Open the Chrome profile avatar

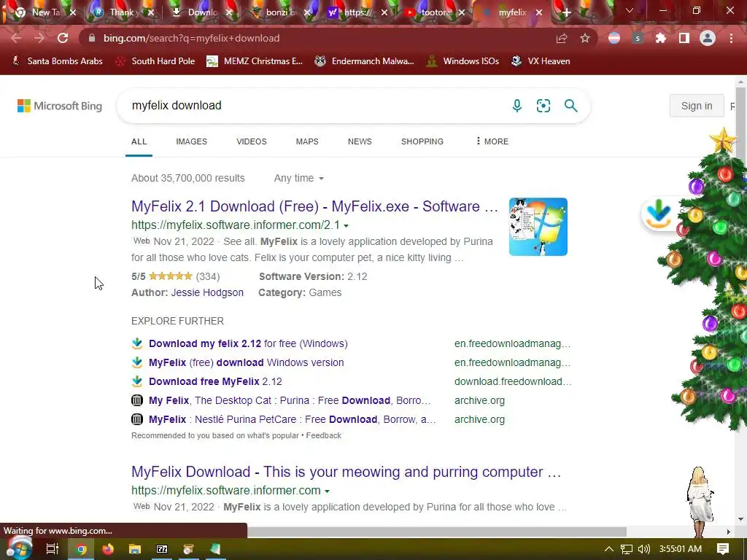708,38
